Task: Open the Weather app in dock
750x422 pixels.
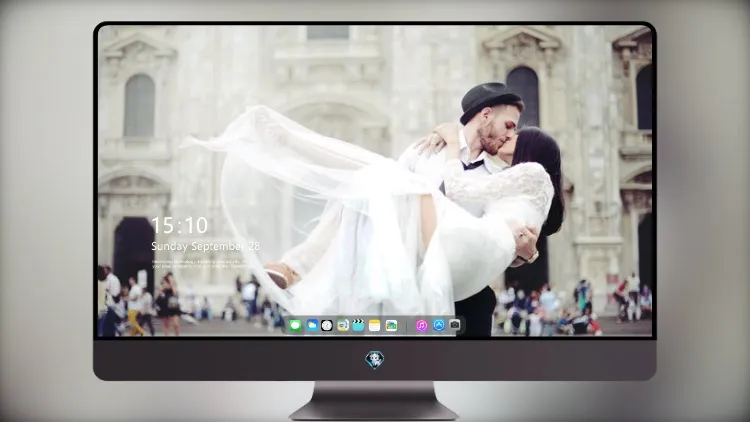Action: [312, 326]
